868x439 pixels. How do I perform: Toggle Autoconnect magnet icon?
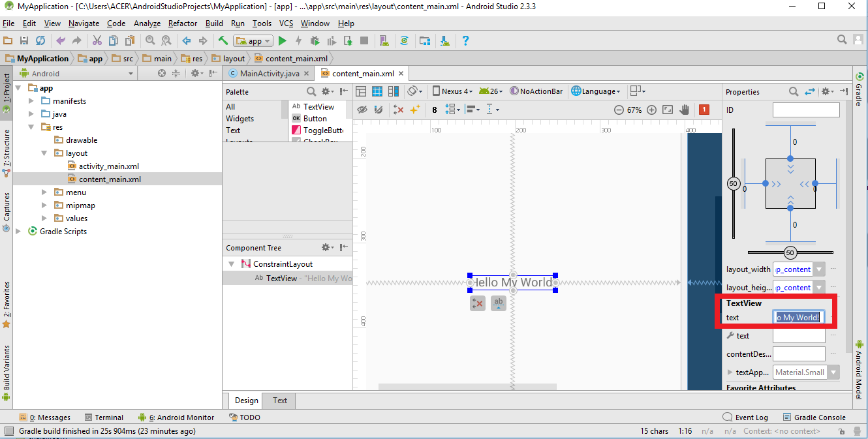coord(379,110)
